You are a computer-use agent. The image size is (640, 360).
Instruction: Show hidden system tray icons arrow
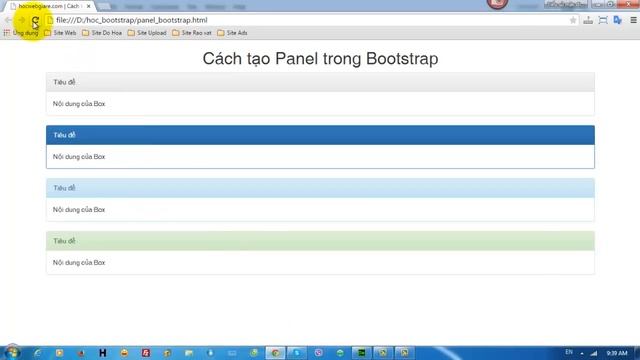pos(582,353)
